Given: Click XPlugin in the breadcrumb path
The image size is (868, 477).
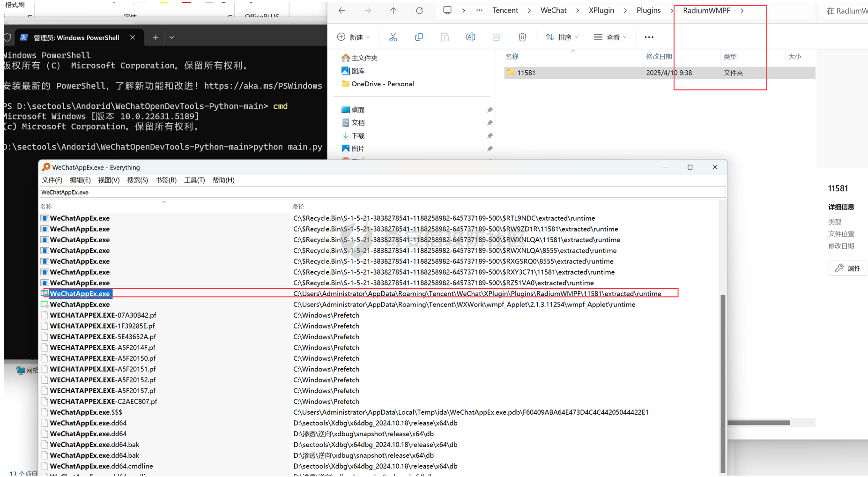Looking at the screenshot, I should click(x=601, y=10).
